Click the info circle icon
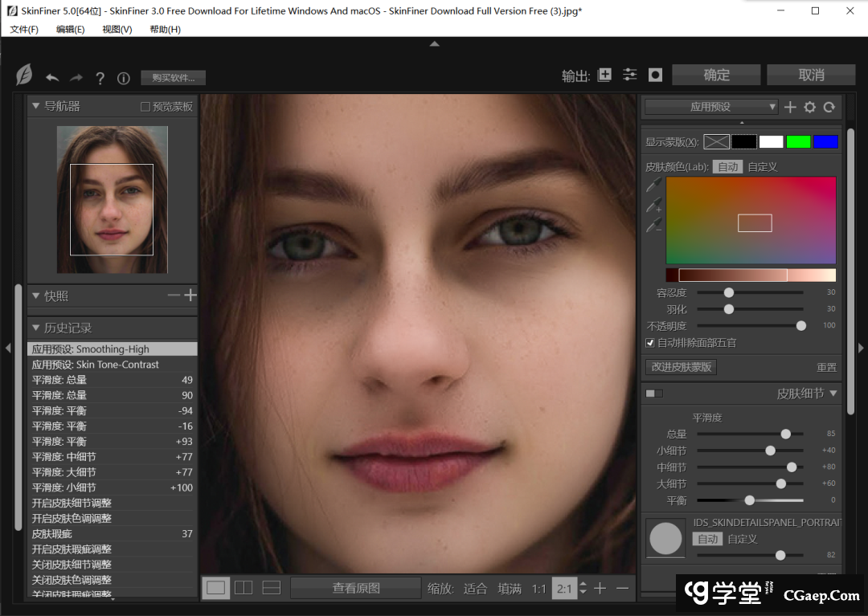Image resolution: width=868 pixels, height=616 pixels. 124,78
